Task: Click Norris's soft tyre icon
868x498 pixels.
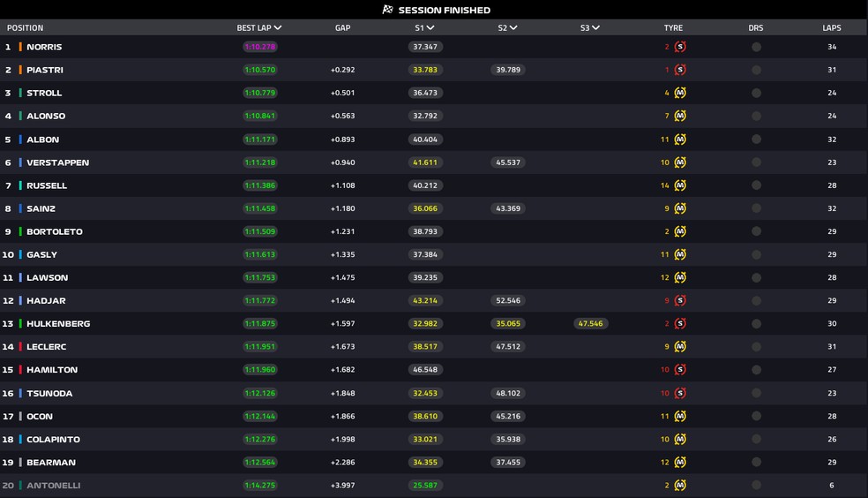Action: (680, 47)
